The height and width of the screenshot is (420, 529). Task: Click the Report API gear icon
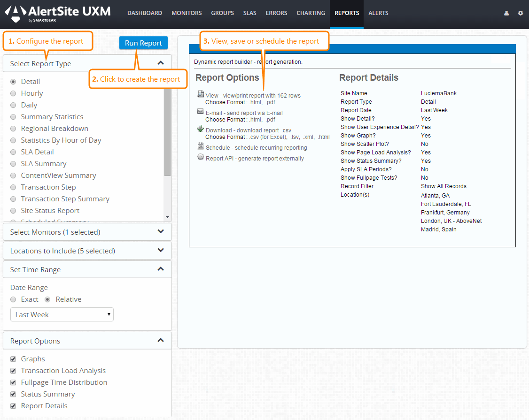click(201, 157)
